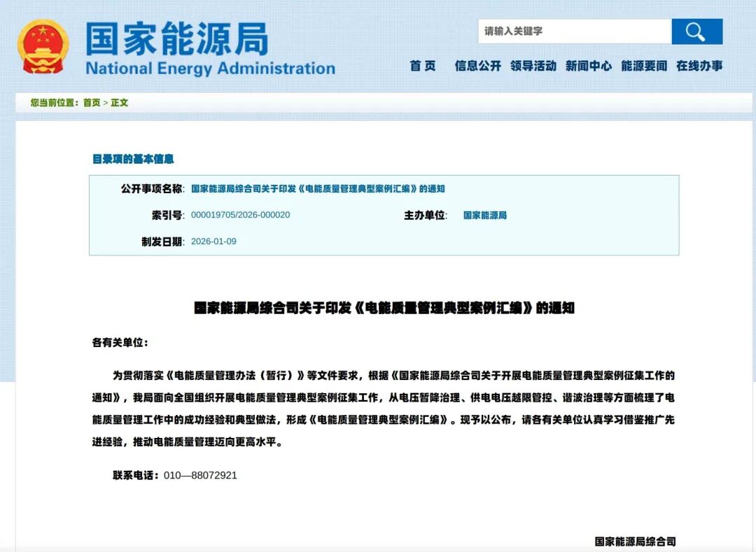This screenshot has width=756, height=552.
Task: Open the 领导活动 navigation item
Action: 533,66
